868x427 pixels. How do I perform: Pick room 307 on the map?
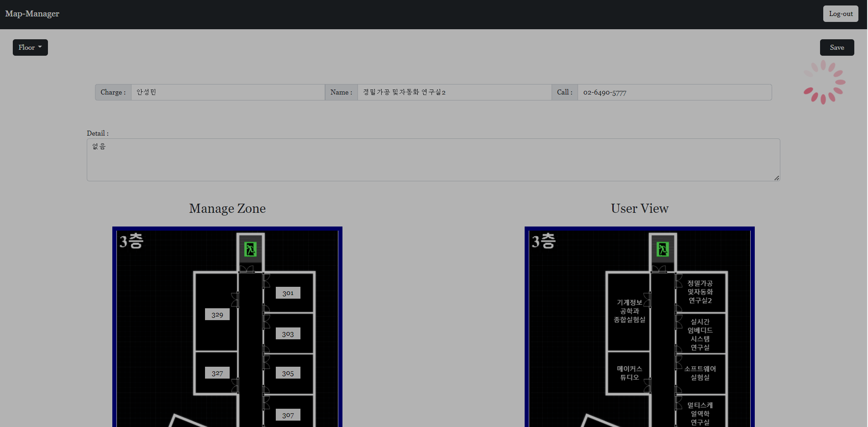pyautogui.click(x=288, y=415)
